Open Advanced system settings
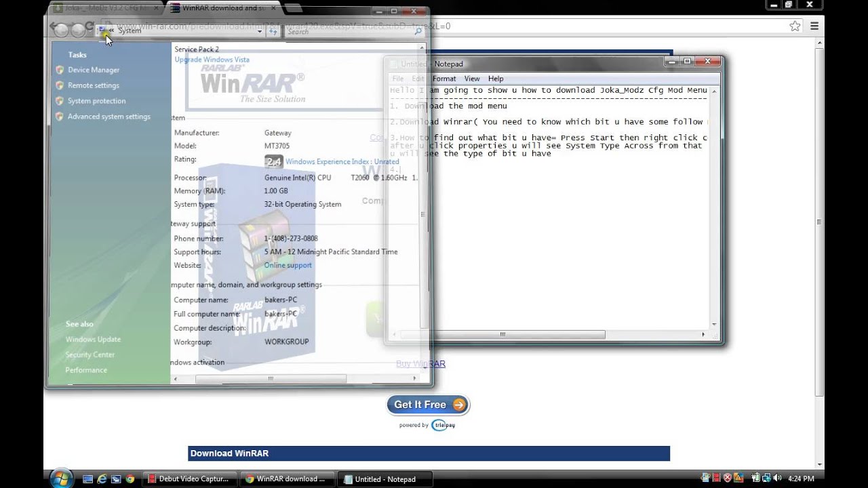 tap(109, 117)
